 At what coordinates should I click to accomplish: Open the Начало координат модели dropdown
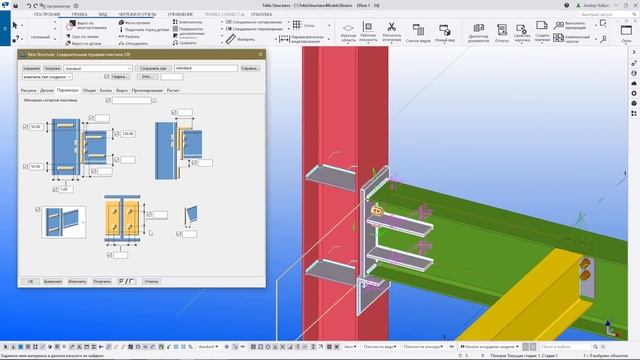point(489,347)
